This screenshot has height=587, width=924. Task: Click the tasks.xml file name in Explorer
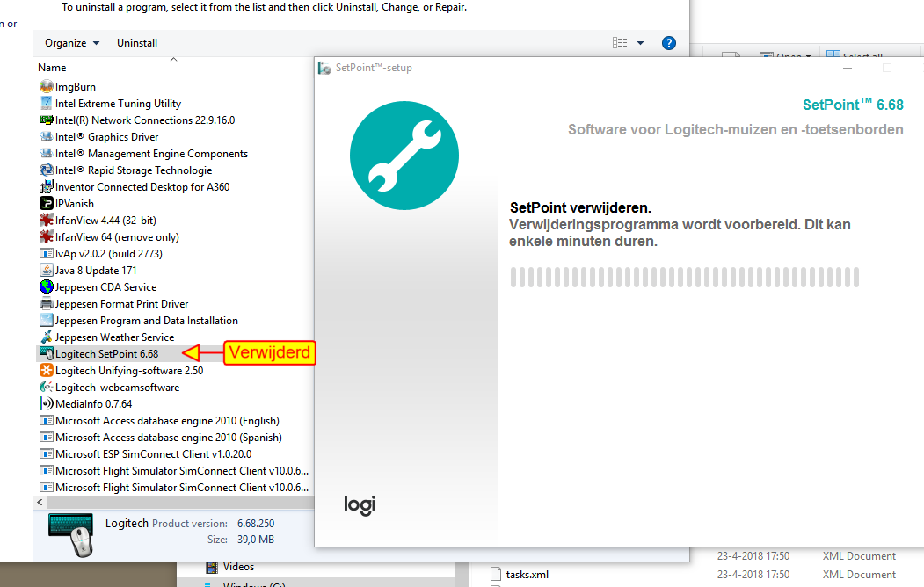[527, 575]
